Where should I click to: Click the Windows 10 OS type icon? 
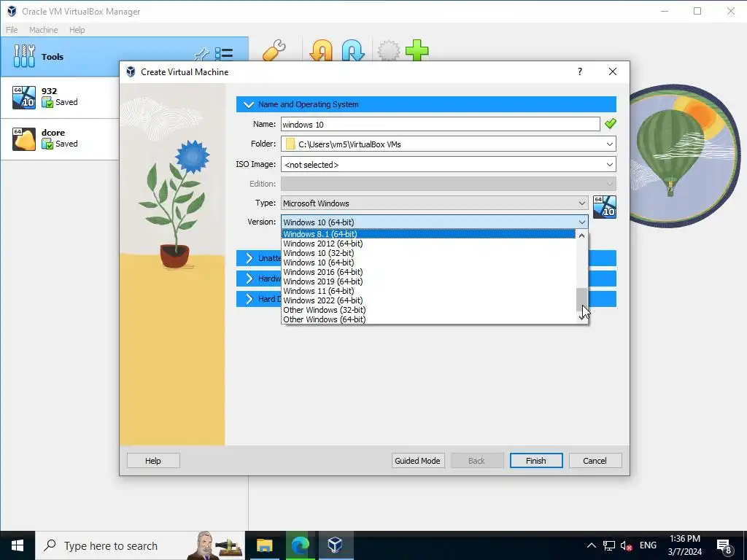(x=605, y=207)
